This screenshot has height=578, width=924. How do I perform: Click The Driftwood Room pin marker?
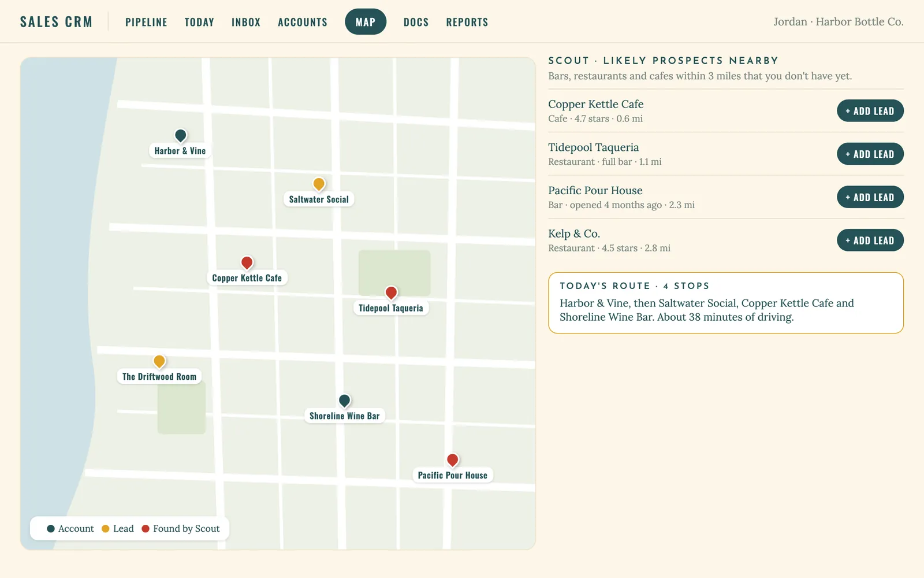[159, 361]
